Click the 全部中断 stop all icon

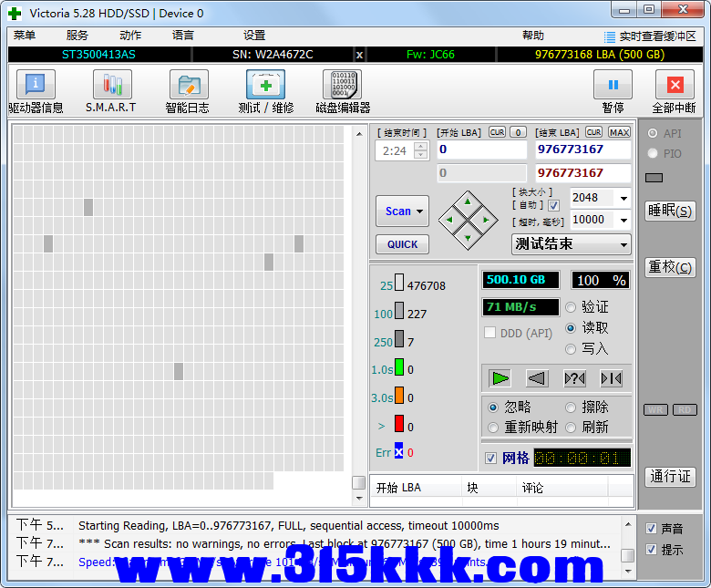pyautogui.click(x=674, y=86)
